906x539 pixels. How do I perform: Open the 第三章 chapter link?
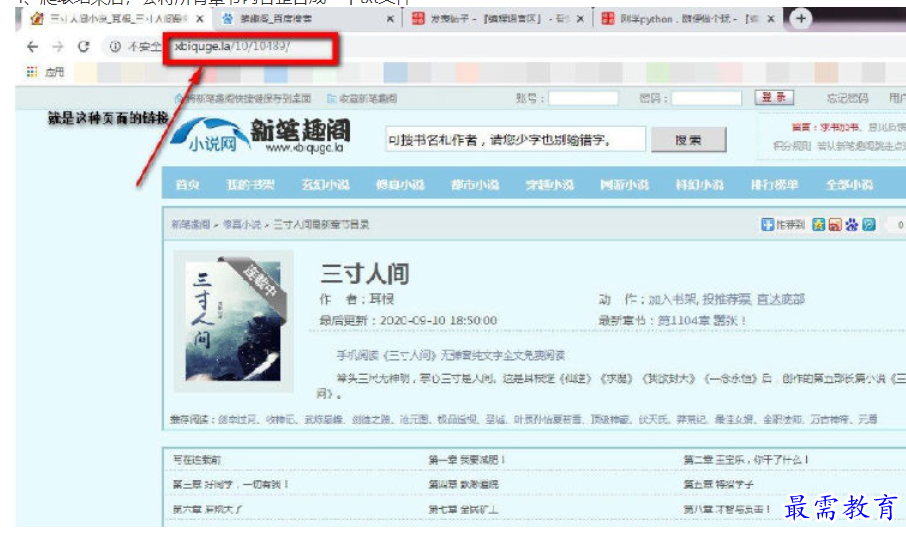coord(230,484)
